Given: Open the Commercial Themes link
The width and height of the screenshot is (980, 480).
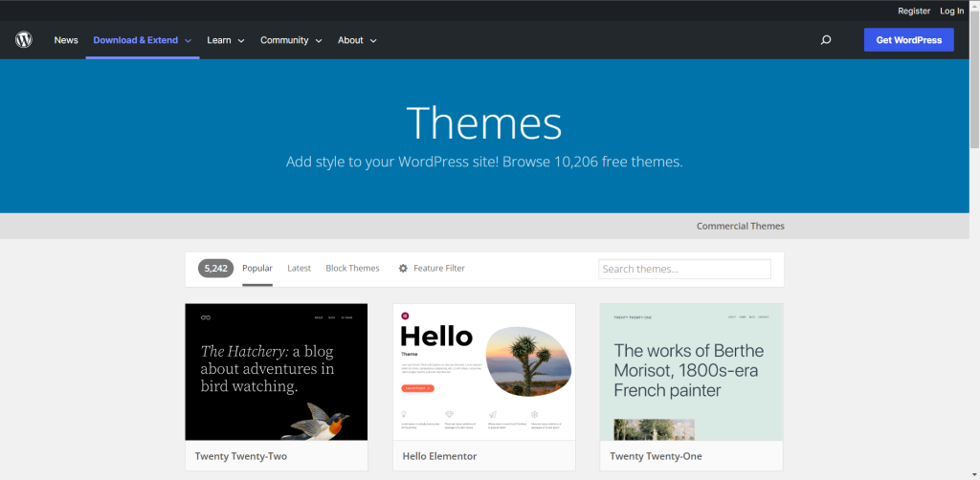Looking at the screenshot, I should click(x=741, y=226).
